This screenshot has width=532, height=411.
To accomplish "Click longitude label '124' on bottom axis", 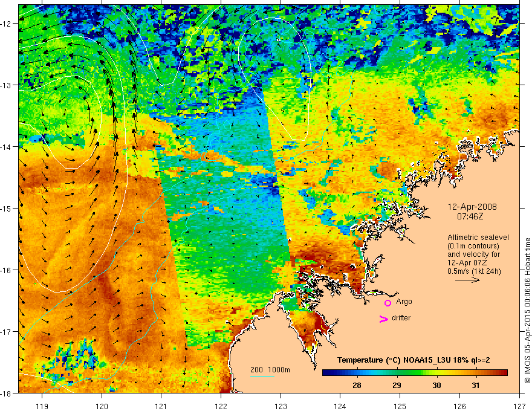I will pyautogui.click(x=340, y=406).
